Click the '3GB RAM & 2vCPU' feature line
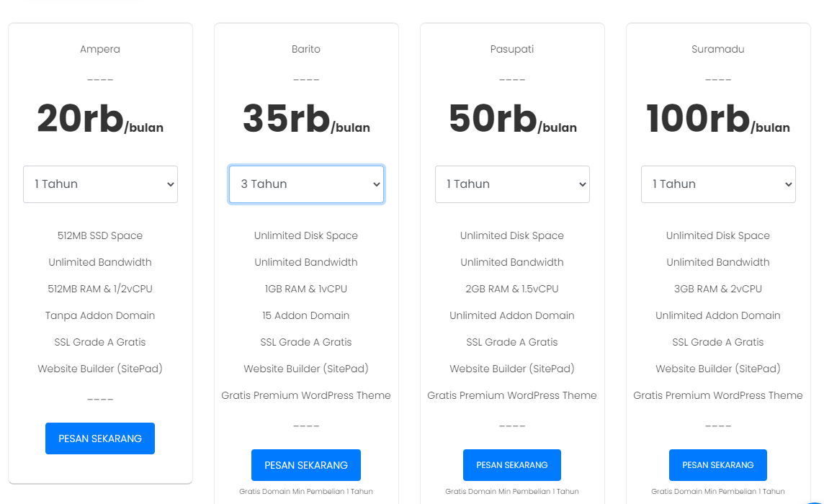Screen dimensions: 824x504 click(718, 289)
